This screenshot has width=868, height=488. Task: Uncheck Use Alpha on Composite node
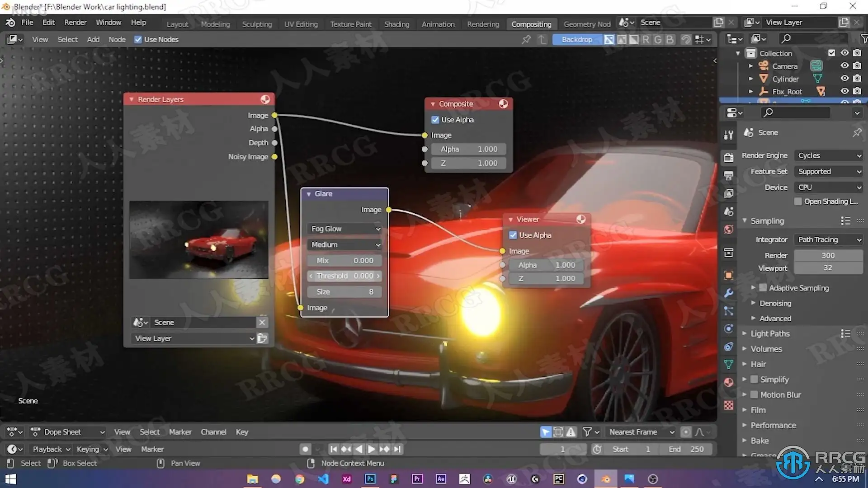click(x=435, y=120)
